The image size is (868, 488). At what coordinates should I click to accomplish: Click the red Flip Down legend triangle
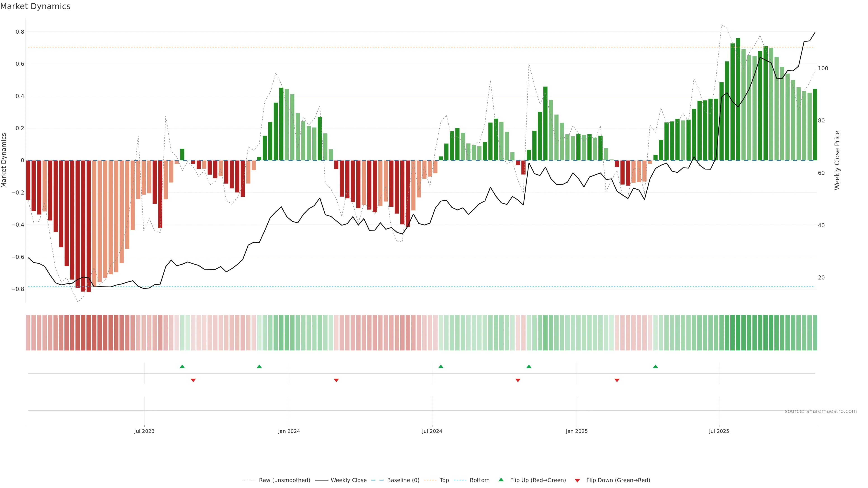click(x=577, y=481)
